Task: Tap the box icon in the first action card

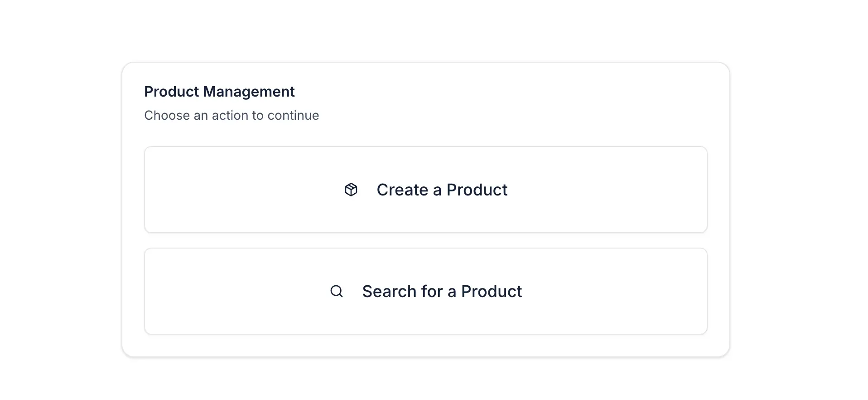Action: click(351, 190)
